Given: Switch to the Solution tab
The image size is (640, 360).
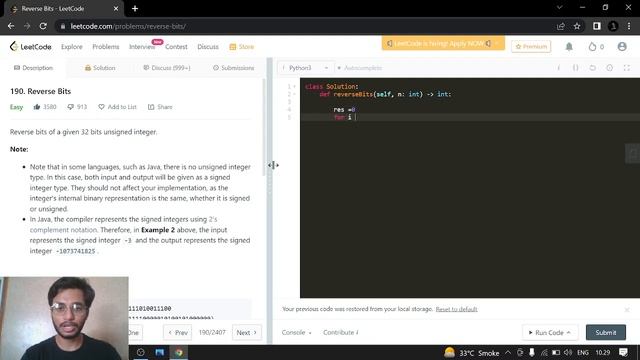Looking at the screenshot, I should coord(100,68).
